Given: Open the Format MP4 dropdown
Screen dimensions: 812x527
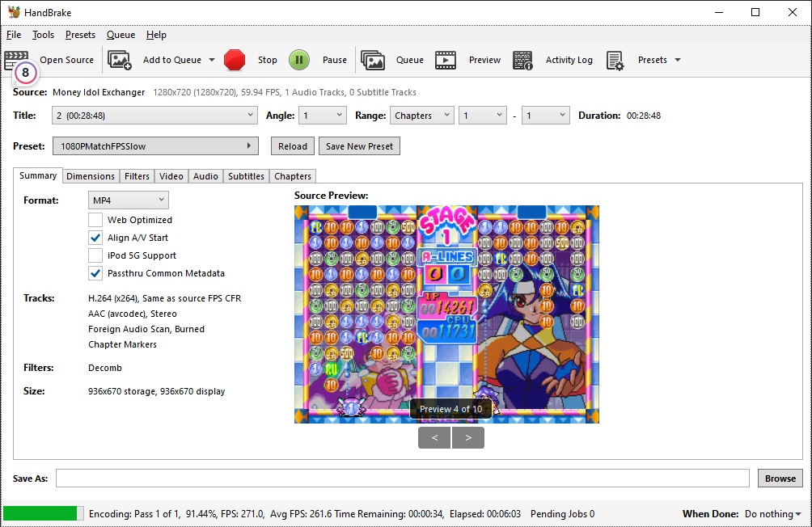Looking at the screenshot, I should 128,200.
